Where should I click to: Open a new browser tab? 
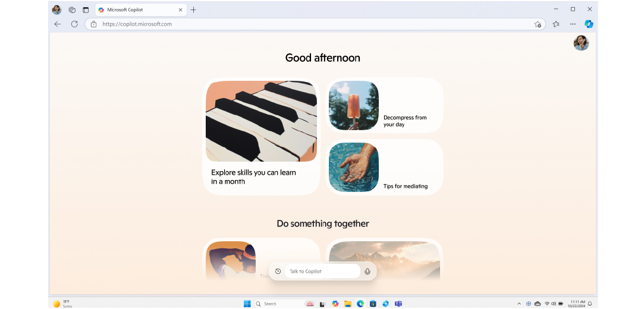click(x=193, y=10)
